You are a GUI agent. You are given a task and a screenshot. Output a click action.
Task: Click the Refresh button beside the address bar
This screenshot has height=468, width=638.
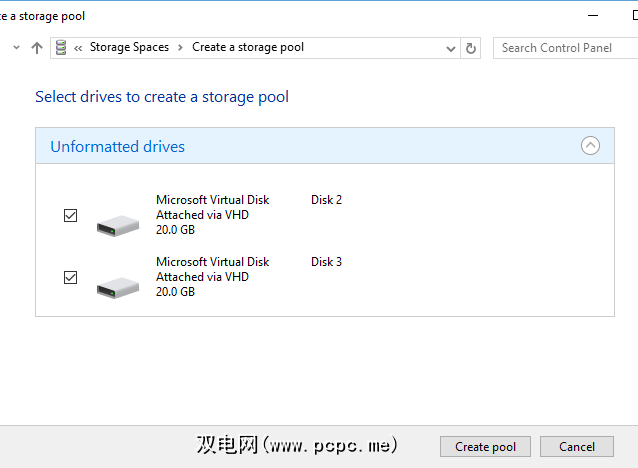click(x=472, y=48)
